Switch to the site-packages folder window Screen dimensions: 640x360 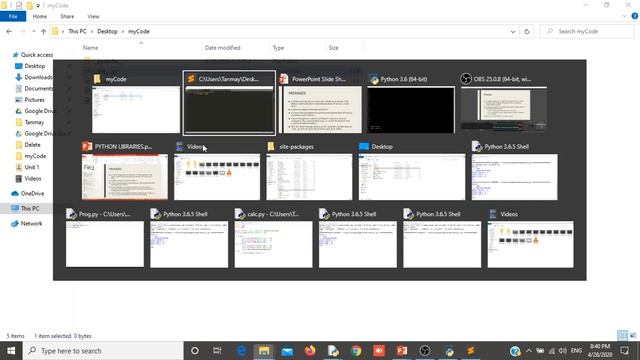coord(309,171)
